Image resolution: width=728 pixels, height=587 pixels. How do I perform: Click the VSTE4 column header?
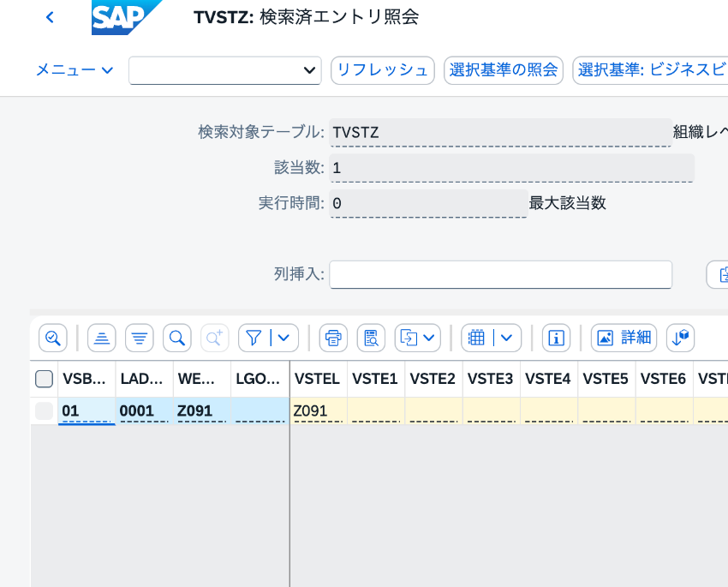pyautogui.click(x=548, y=379)
